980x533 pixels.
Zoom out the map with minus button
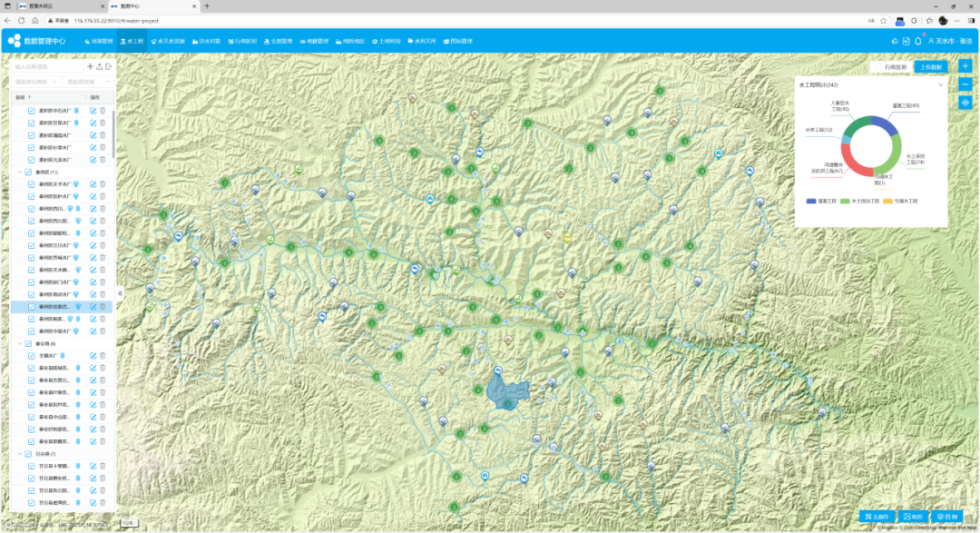click(x=965, y=84)
